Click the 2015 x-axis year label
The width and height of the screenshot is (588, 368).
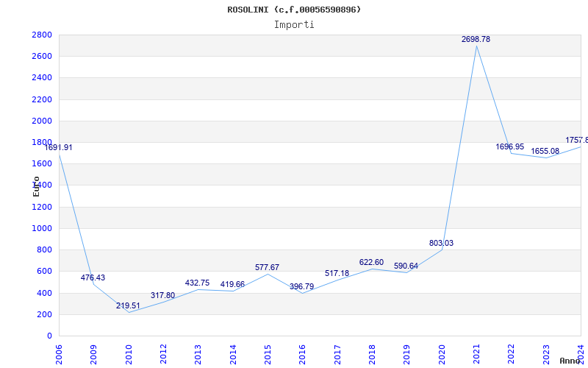(x=268, y=355)
